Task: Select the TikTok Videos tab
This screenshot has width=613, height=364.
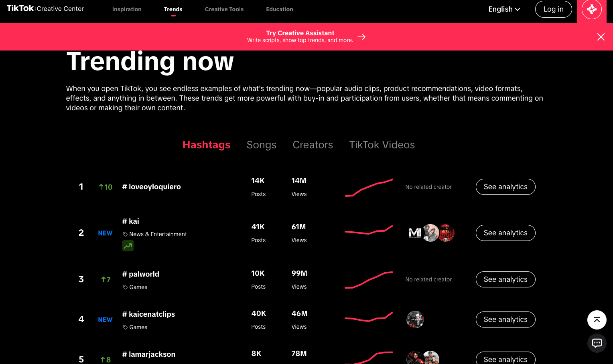Action: (x=382, y=145)
